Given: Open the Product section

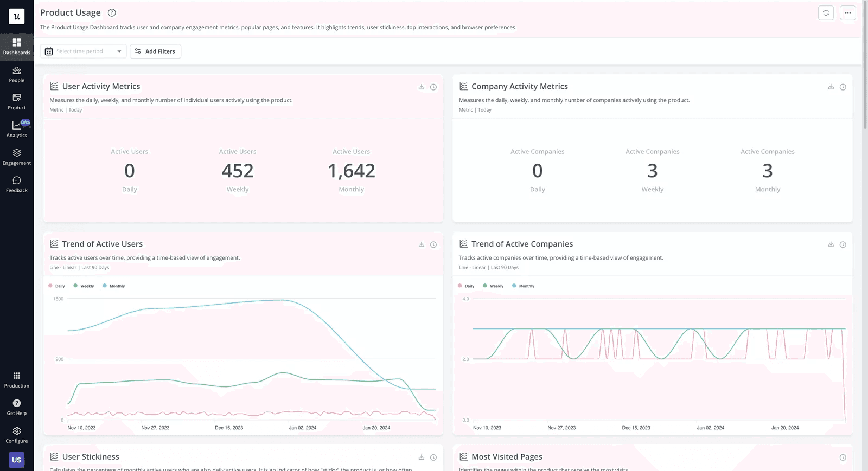Looking at the screenshot, I should [17, 102].
